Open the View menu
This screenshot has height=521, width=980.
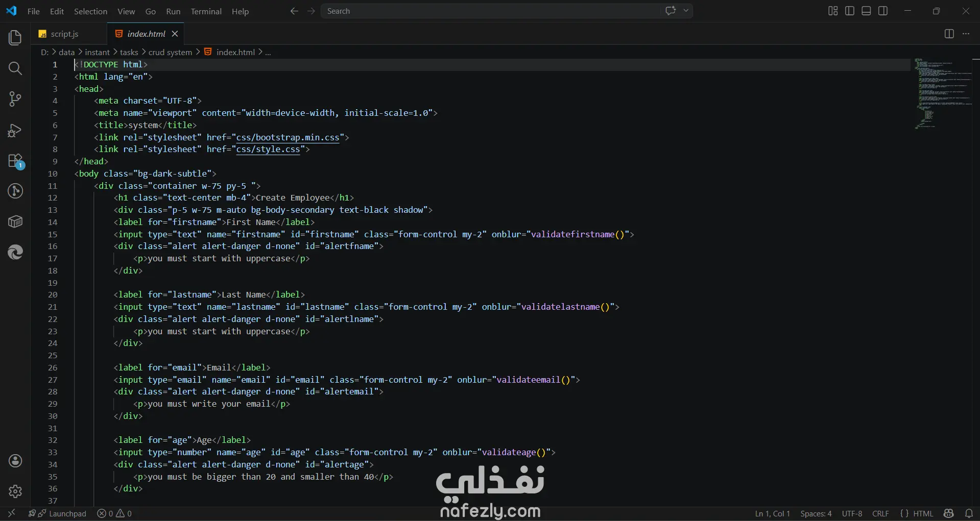[126, 11]
